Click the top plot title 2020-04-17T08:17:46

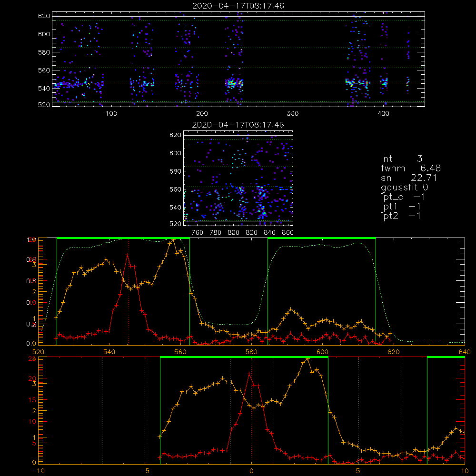tap(238, 6)
